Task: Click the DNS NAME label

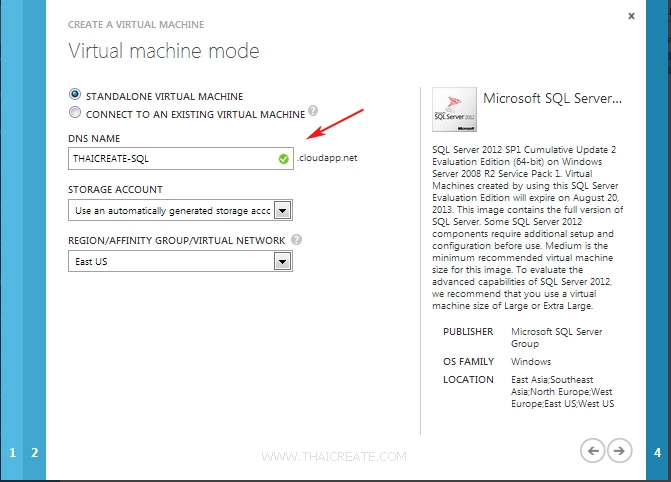Action: pyautogui.click(x=94, y=139)
